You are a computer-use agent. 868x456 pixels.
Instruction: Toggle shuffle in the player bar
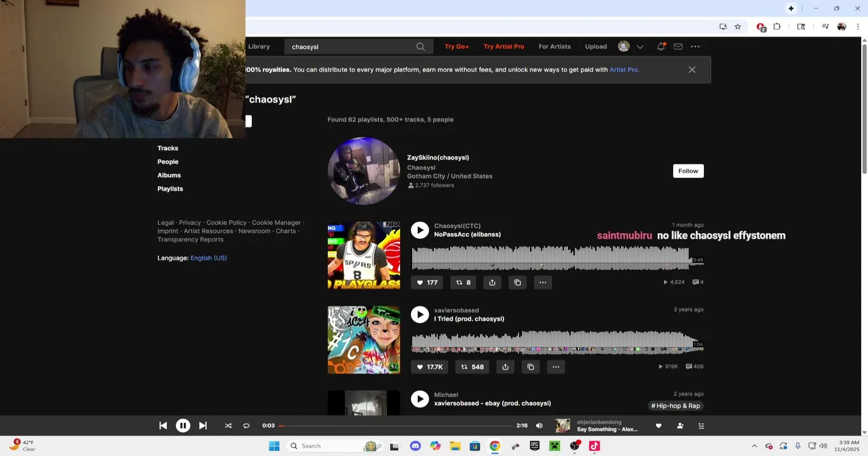point(228,426)
